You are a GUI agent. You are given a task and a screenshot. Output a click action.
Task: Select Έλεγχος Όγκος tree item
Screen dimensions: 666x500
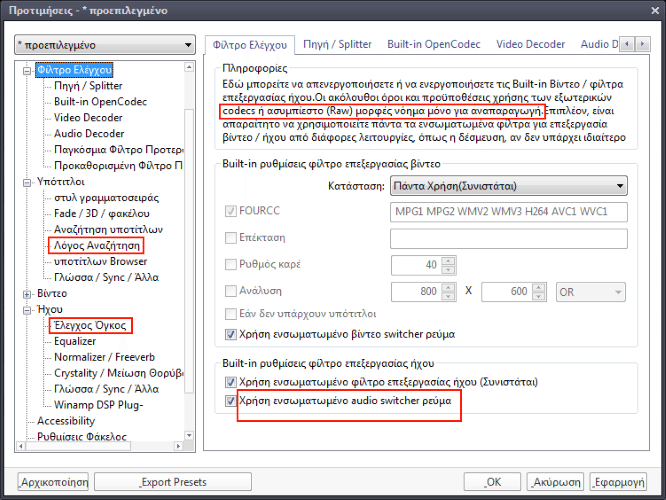90,325
